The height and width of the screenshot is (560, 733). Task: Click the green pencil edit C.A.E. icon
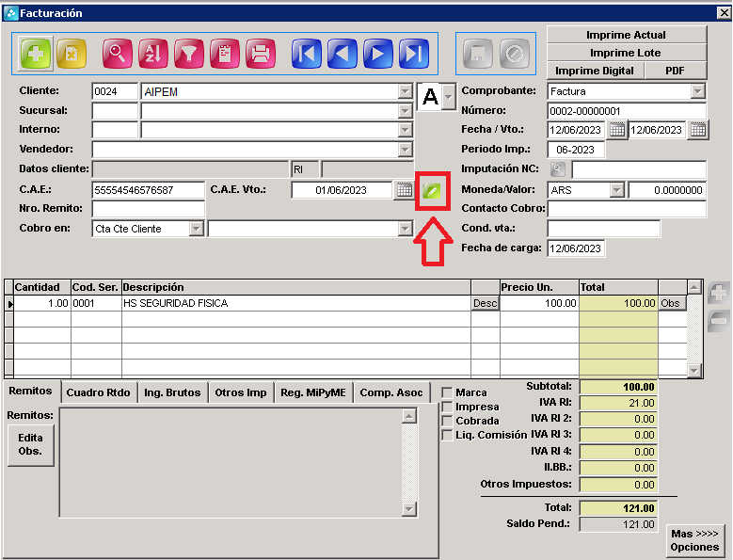tap(432, 191)
